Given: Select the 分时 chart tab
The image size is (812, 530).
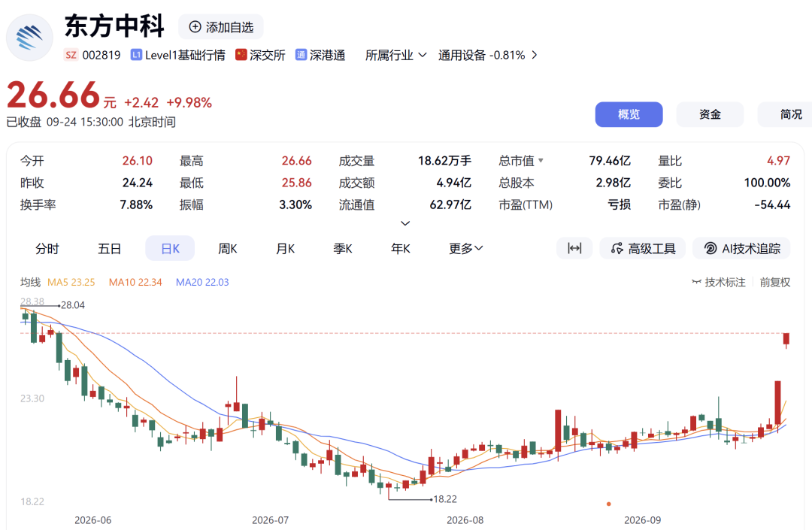Looking at the screenshot, I should [47, 248].
